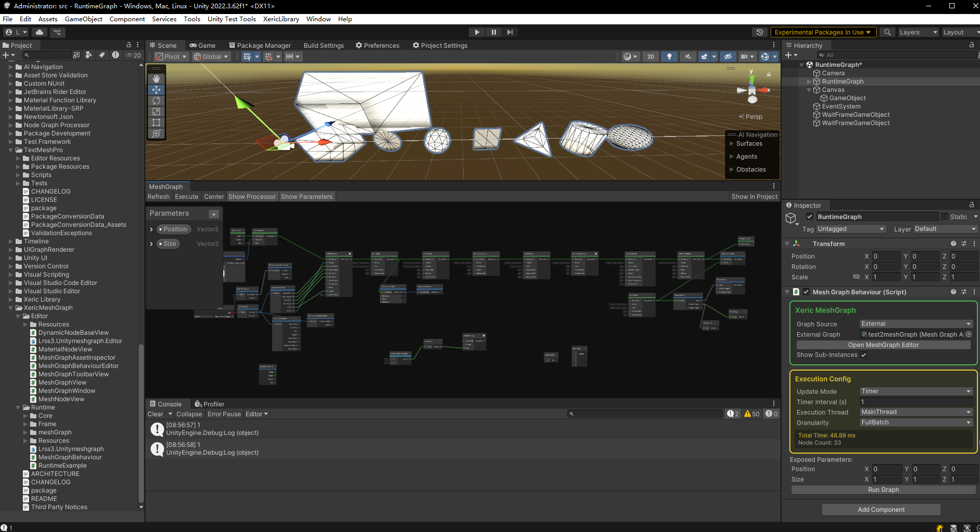Screen dimensions: 980x532
Task: Select the Rotate tool in Scene toolbar
Action: [156, 101]
